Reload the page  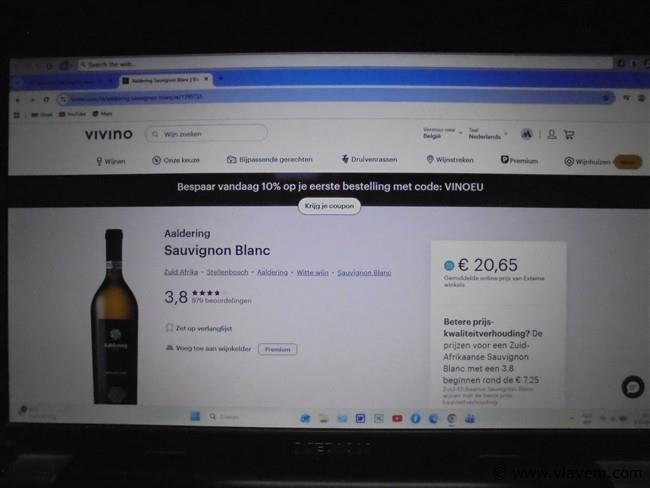(46, 100)
